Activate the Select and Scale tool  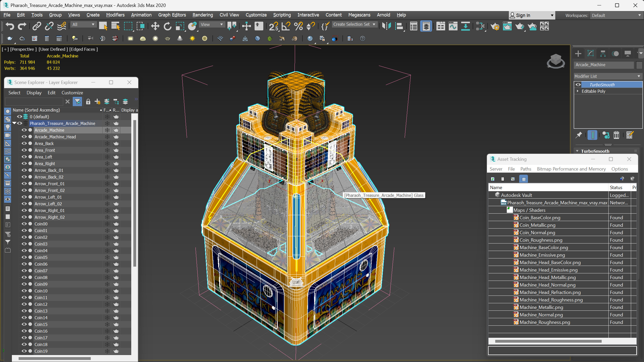tap(180, 26)
